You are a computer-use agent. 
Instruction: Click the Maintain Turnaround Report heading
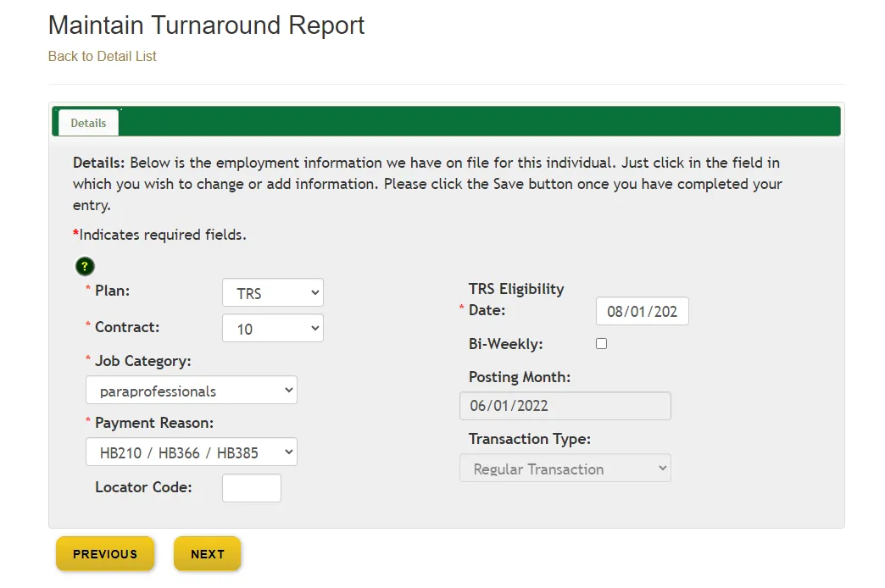coord(206,25)
